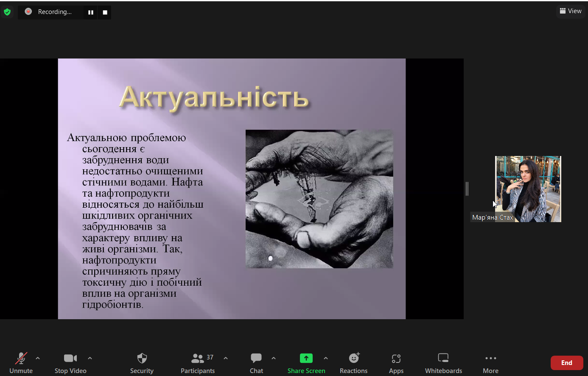Stop the meeting recording
Viewport: 588px width, 376px height.
(105, 12)
